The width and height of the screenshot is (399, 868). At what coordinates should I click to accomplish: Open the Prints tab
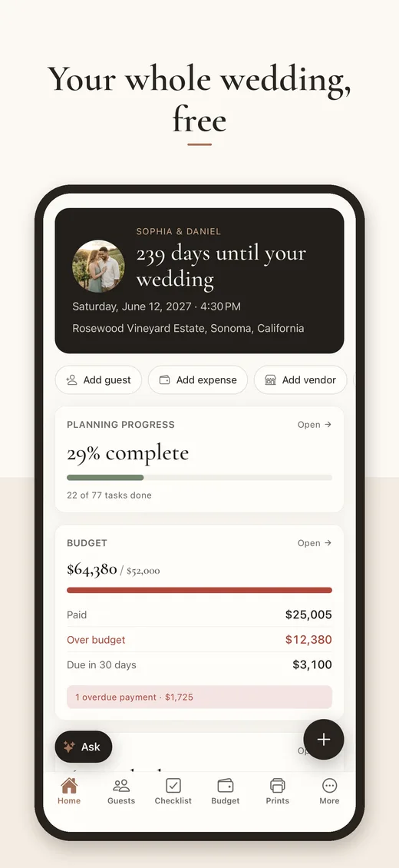pos(278,792)
